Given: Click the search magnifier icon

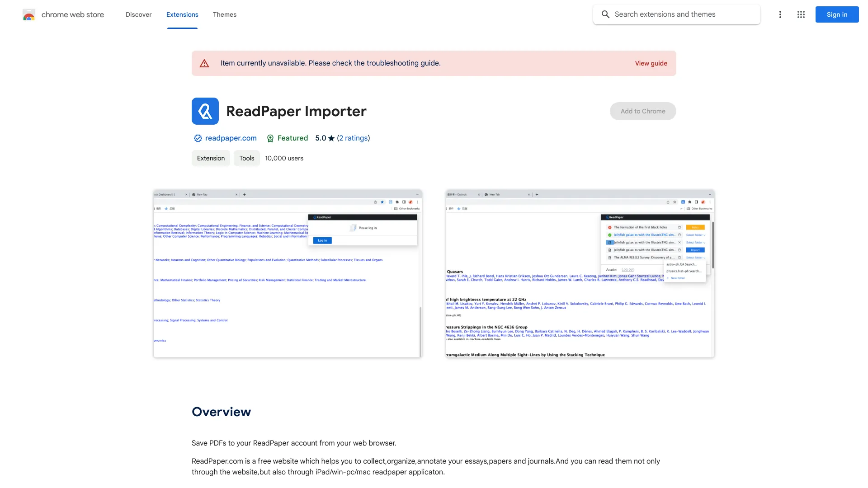Looking at the screenshot, I should [605, 14].
